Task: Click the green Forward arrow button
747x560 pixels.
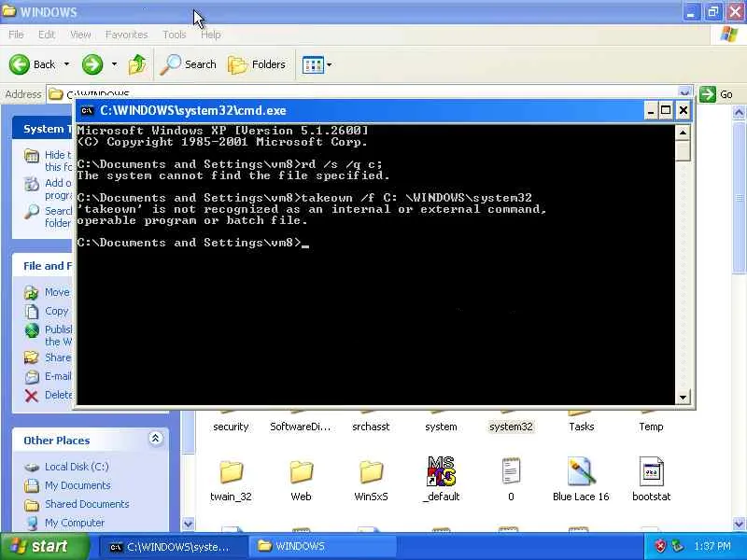Action: pyautogui.click(x=92, y=64)
